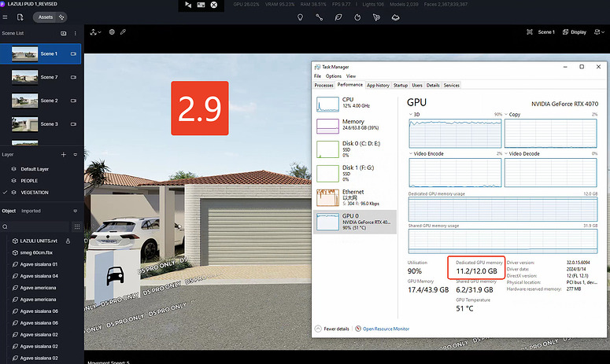Switch to the Object tab

[9, 211]
